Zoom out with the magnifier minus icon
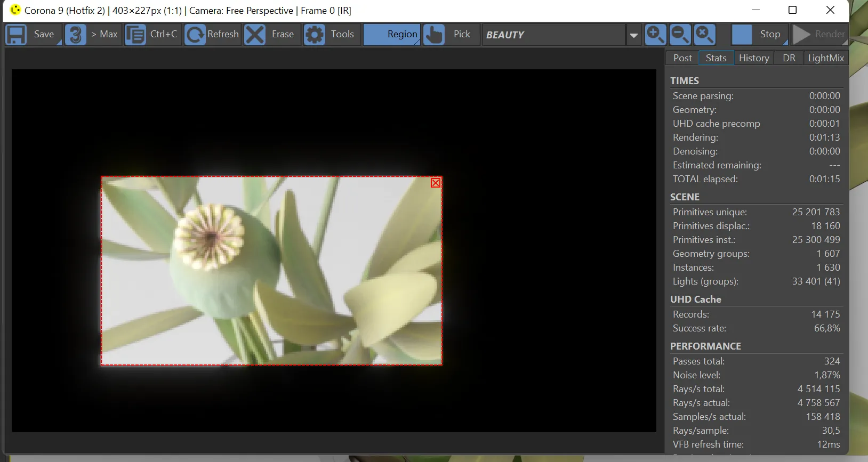This screenshot has height=462, width=868. point(680,35)
